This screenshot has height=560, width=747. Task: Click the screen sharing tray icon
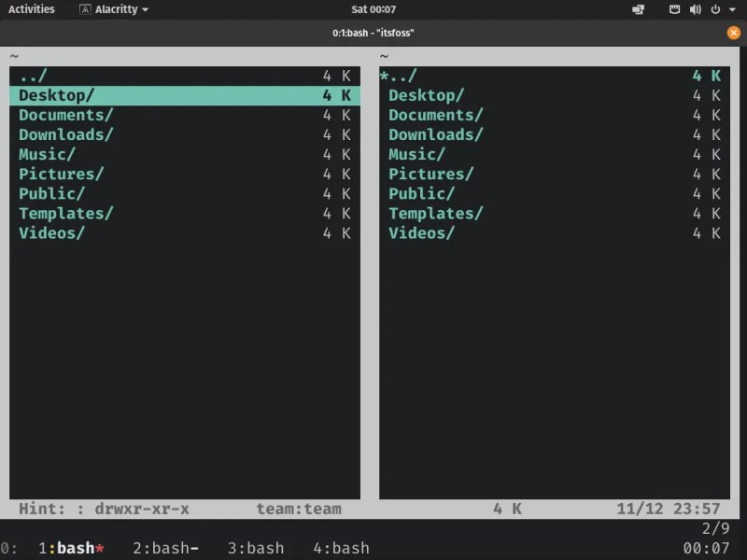639,9
